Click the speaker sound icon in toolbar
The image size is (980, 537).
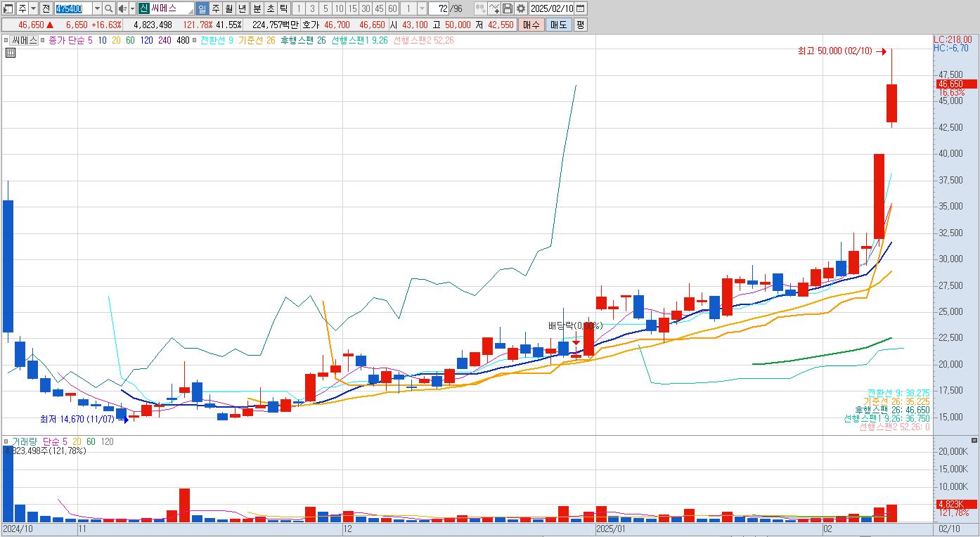(122, 8)
